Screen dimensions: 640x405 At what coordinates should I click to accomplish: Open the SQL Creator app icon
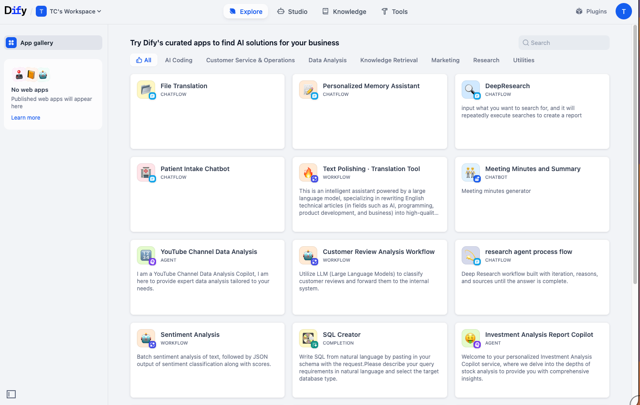(308, 338)
